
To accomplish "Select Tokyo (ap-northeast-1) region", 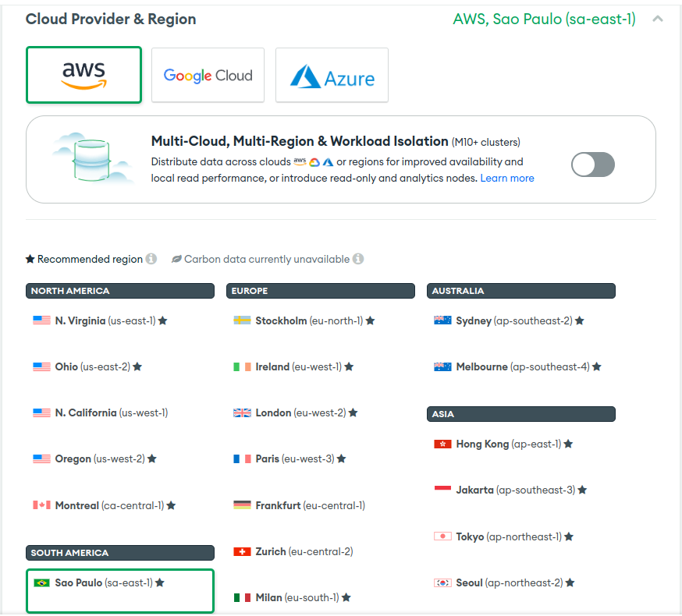I will click(508, 536).
